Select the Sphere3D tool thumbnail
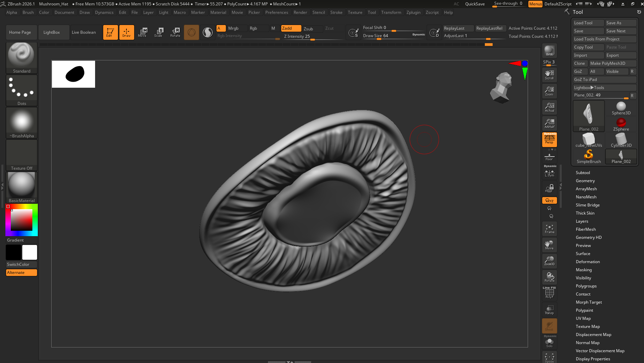The height and width of the screenshot is (363, 644). point(621,108)
